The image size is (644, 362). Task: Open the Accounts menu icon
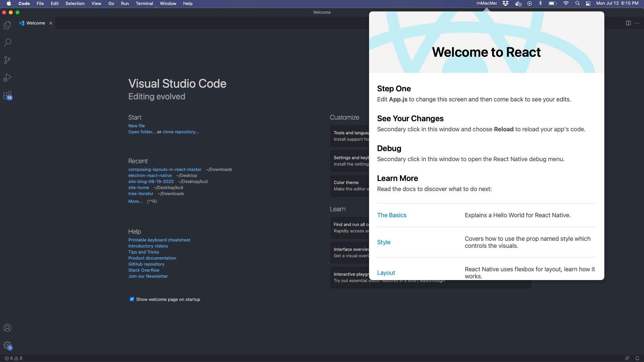point(7,328)
